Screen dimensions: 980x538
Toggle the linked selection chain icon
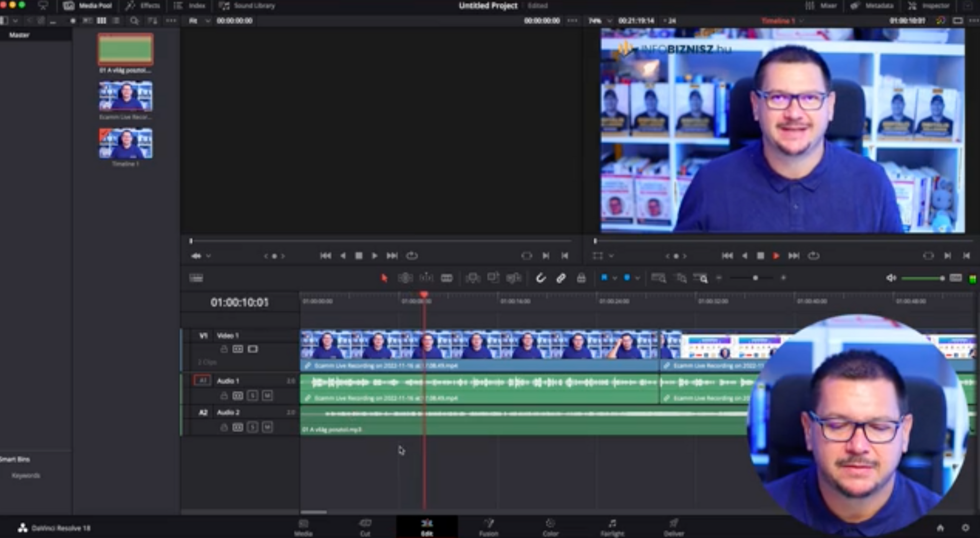(x=561, y=278)
